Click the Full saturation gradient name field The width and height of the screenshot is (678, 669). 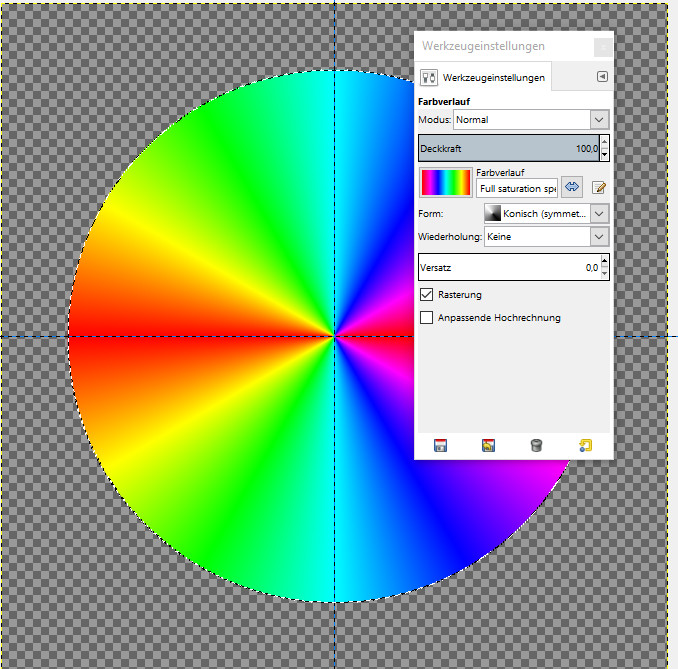(517, 189)
